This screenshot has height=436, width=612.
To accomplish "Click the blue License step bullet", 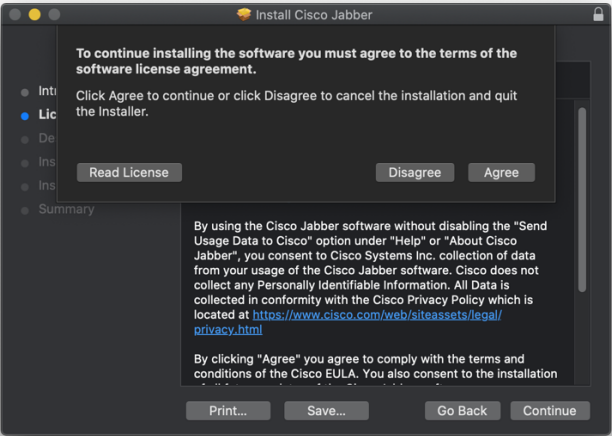I will click(x=25, y=116).
